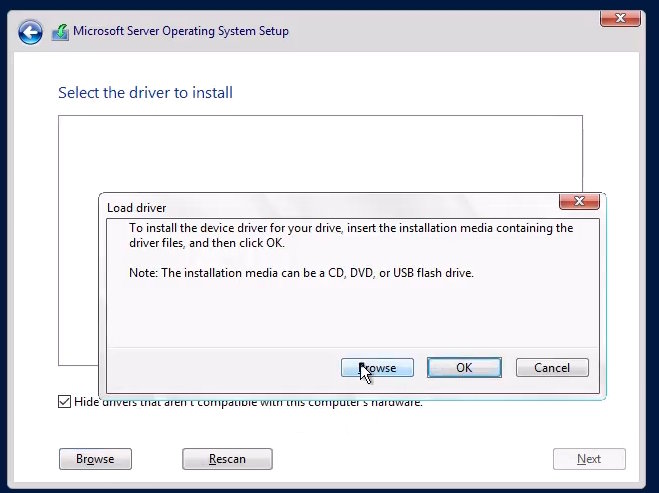The height and width of the screenshot is (493, 659).
Task: Cancel the Load driver dialog
Action: [552, 368]
